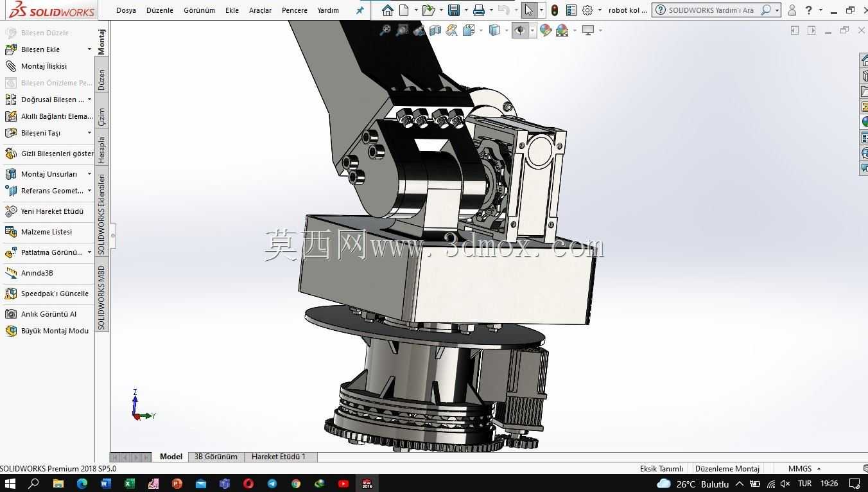Click Montaj Unsurları tool

pyautogui.click(x=49, y=174)
